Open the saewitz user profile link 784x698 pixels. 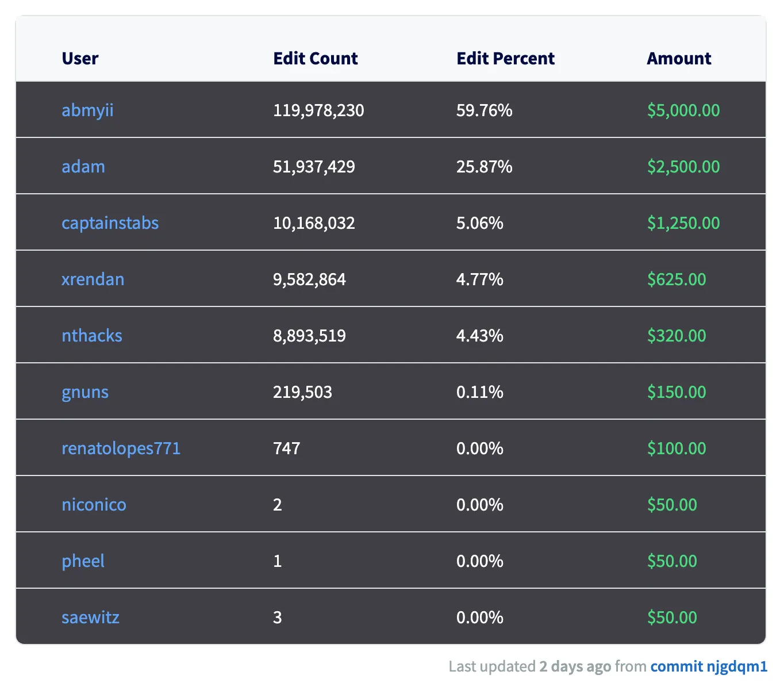pyautogui.click(x=90, y=617)
